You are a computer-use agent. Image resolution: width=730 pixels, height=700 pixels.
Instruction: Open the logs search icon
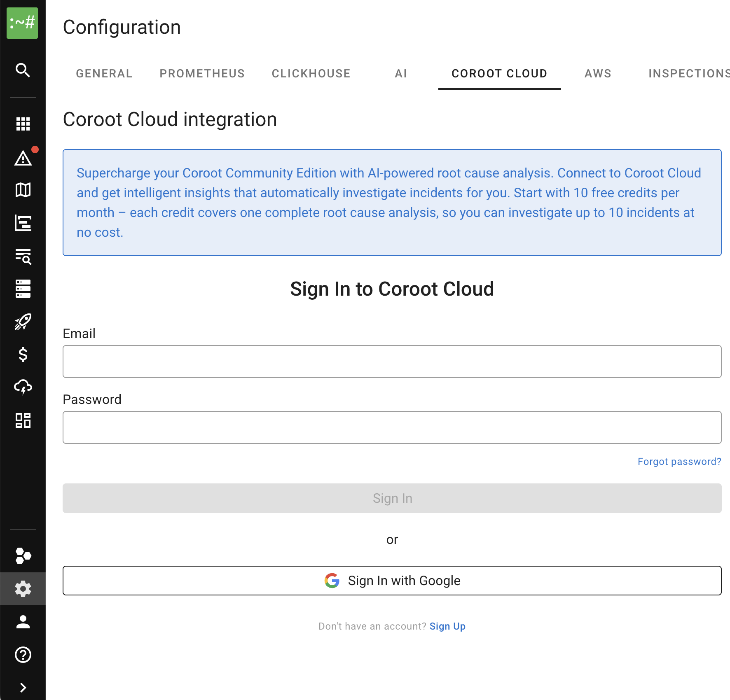tap(23, 256)
